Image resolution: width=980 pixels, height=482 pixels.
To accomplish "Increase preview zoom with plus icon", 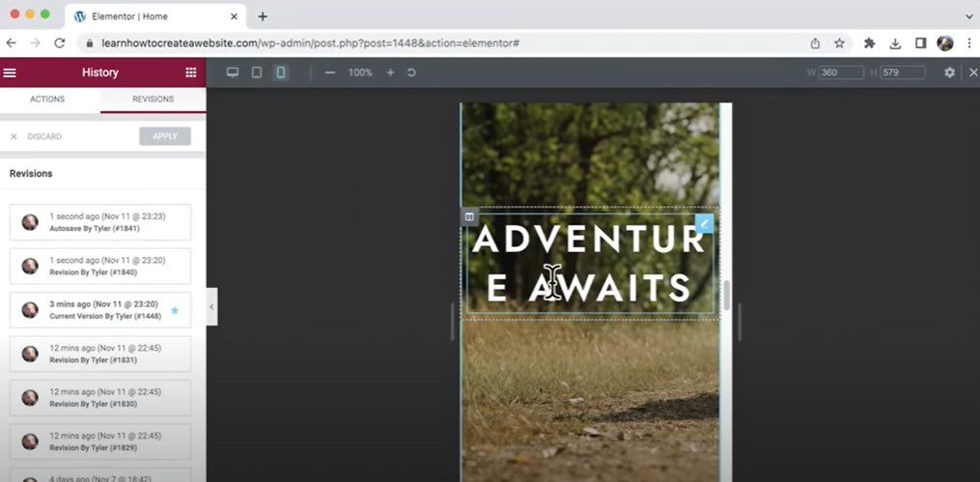I will pyautogui.click(x=390, y=72).
